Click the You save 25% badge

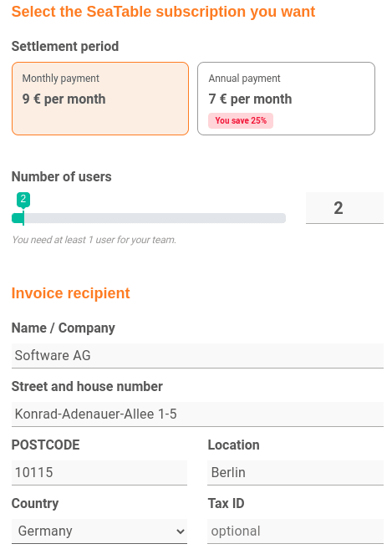(241, 121)
